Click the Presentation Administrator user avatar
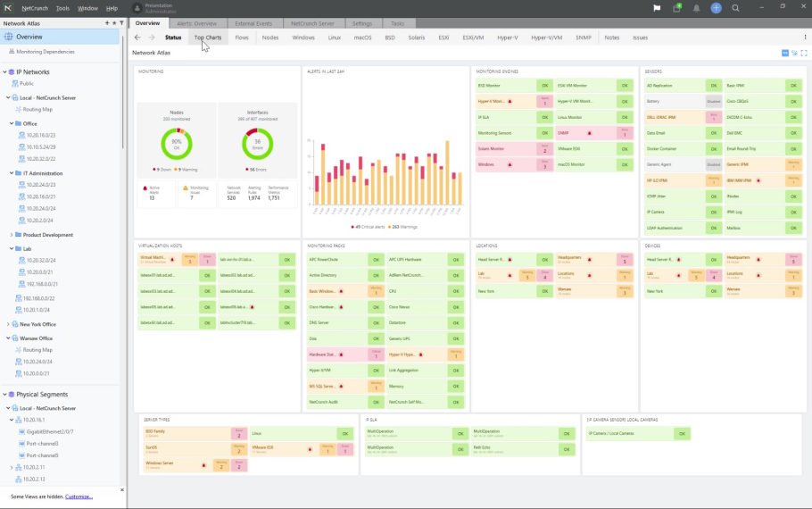The image size is (812, 509). [x=137, y=8]
